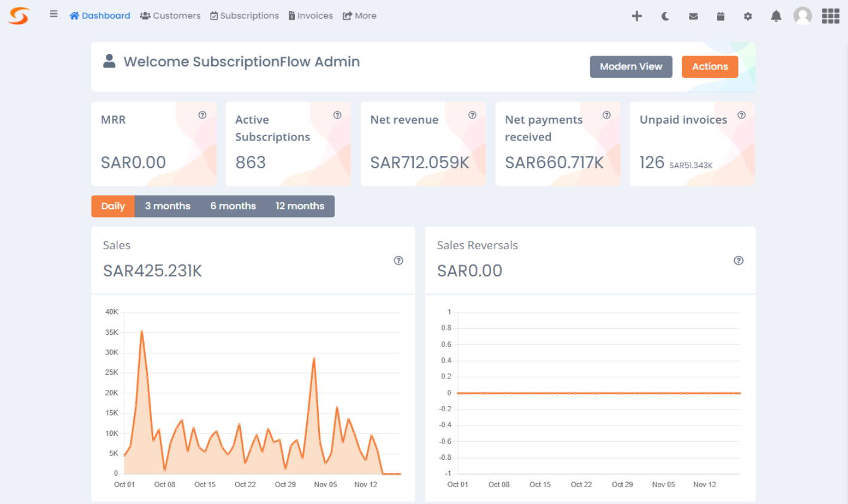Screen dimensions: 848x504
Task: Select the 3 months range tab
Action: tap(167, 206)
